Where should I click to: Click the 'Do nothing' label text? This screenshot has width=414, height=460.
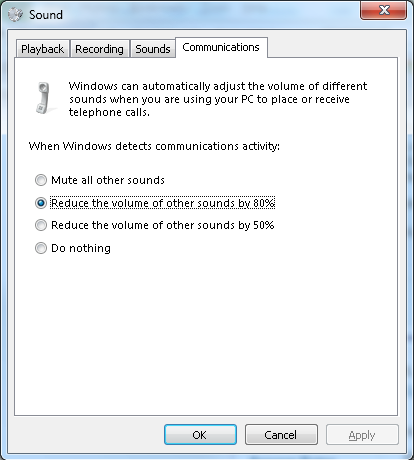(81, 248)
